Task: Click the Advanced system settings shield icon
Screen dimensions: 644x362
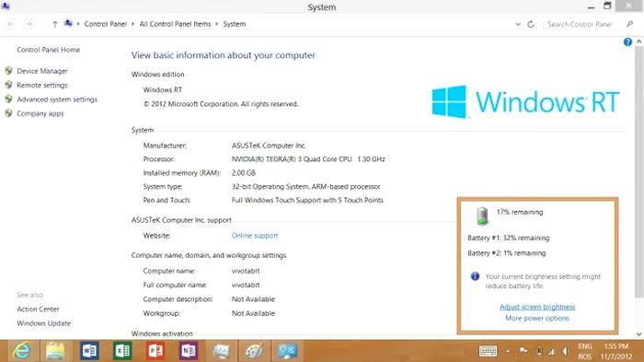Action: pos(8,99)
